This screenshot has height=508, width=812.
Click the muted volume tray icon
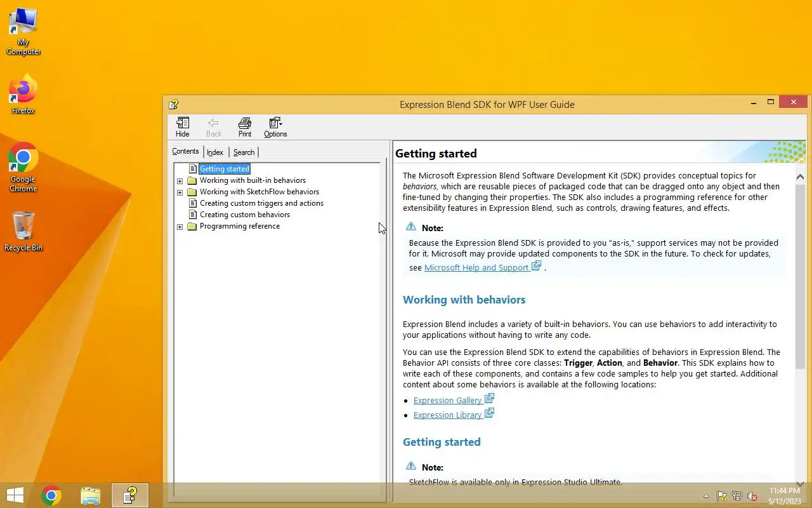point(752,496)
